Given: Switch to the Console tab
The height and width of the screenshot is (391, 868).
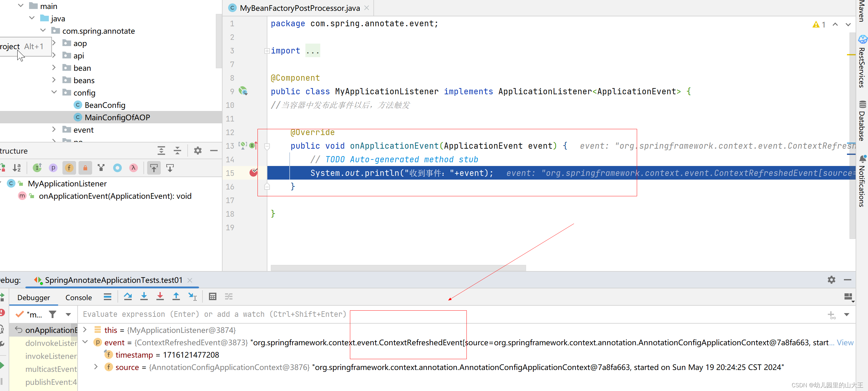Looking at the screenshot, I should [79, 297].
